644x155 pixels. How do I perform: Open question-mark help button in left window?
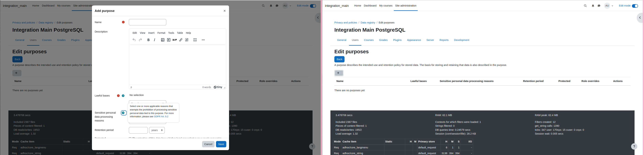tap(312, 147)
